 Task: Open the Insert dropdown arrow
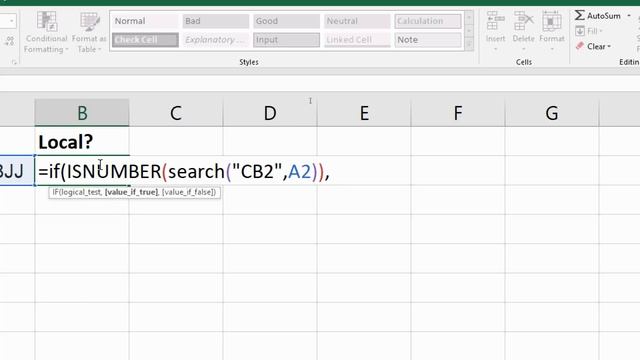[x=495, y=49]
